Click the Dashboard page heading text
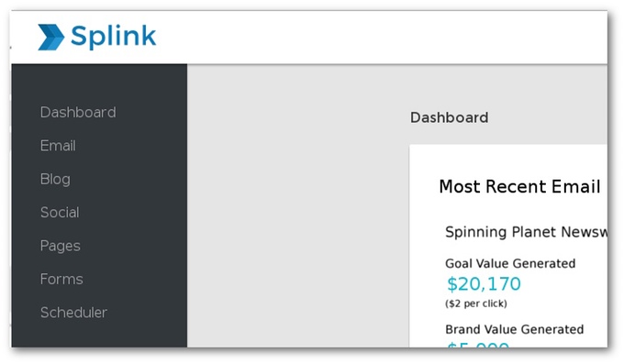Image resolution: width=624 pixels, height=364 pixels. [450, 117]
